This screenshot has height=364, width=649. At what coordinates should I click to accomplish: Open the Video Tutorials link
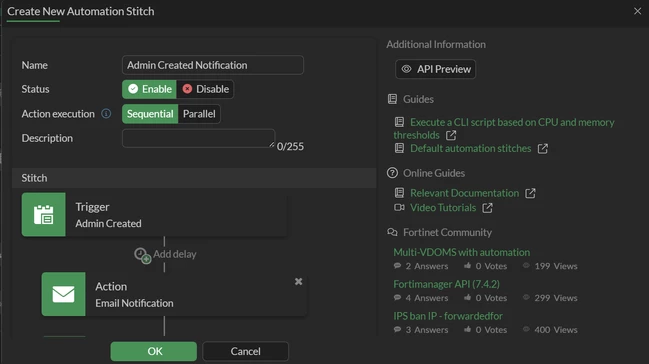[443, 207]
